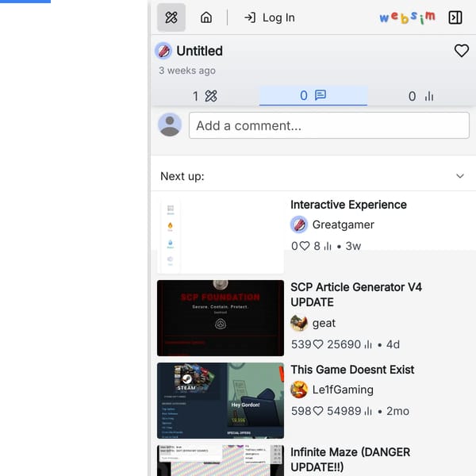Focus the Add a comment field

pos(329,125)
